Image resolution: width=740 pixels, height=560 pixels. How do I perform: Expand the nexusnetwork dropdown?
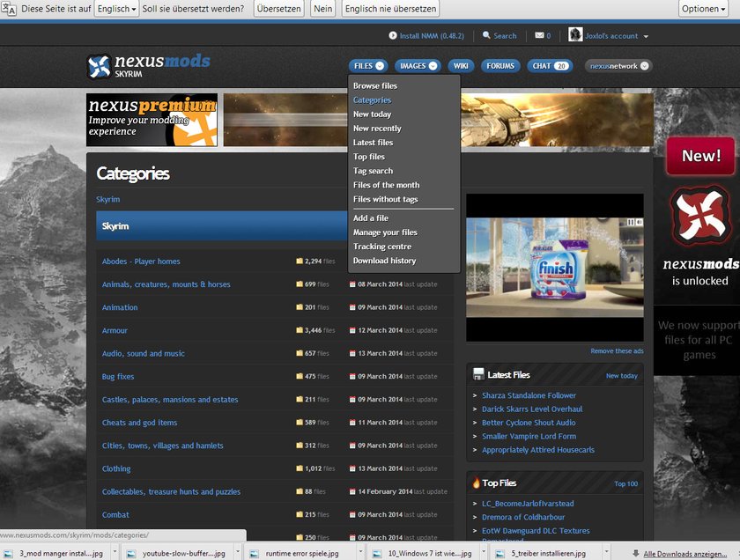tap(645, 66)
